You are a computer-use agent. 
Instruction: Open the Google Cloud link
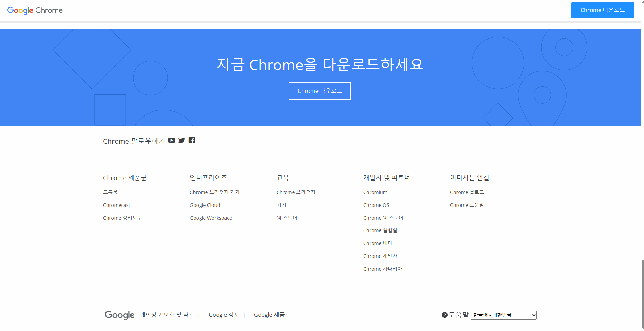click(x=205, y=205)
